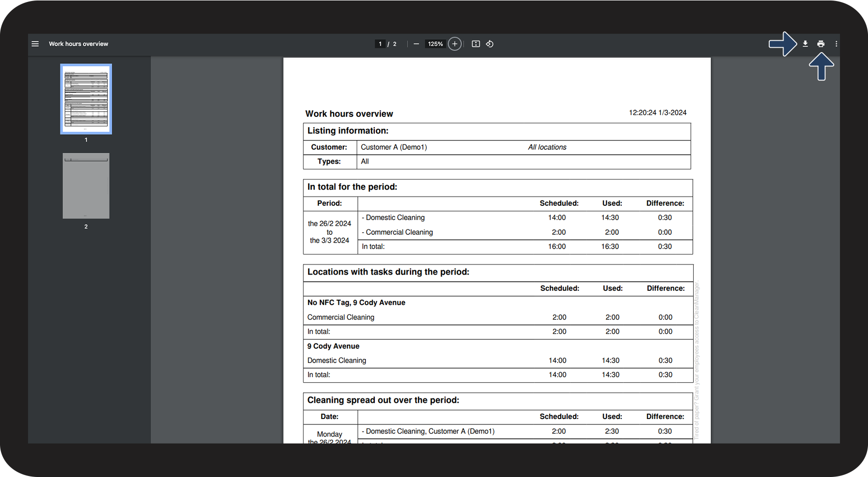This screenshot has height=477, width=868.
Task: Zoom out with the minus icon
Action: (416, 44)
